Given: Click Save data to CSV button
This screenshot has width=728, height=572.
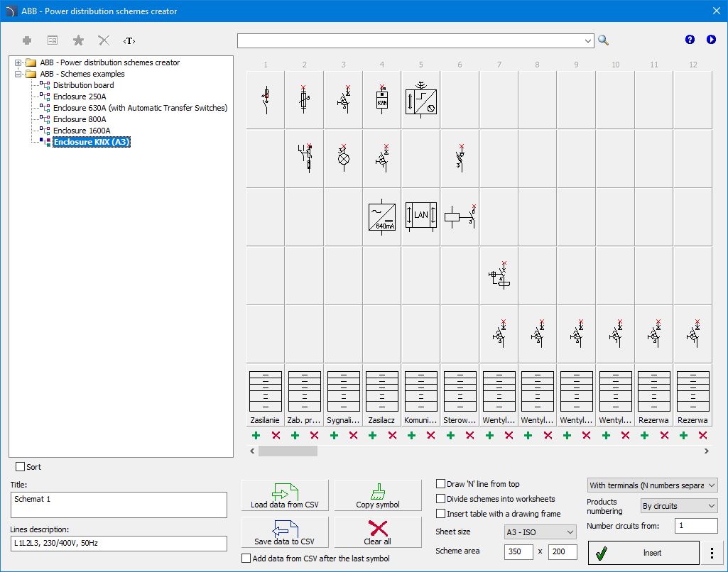Looking at the screenshot, I should (285, 532).
